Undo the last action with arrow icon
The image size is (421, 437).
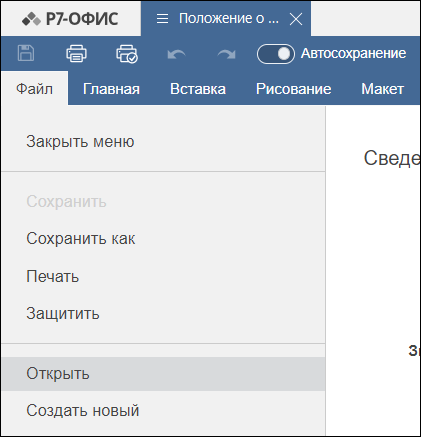(176, 54)
